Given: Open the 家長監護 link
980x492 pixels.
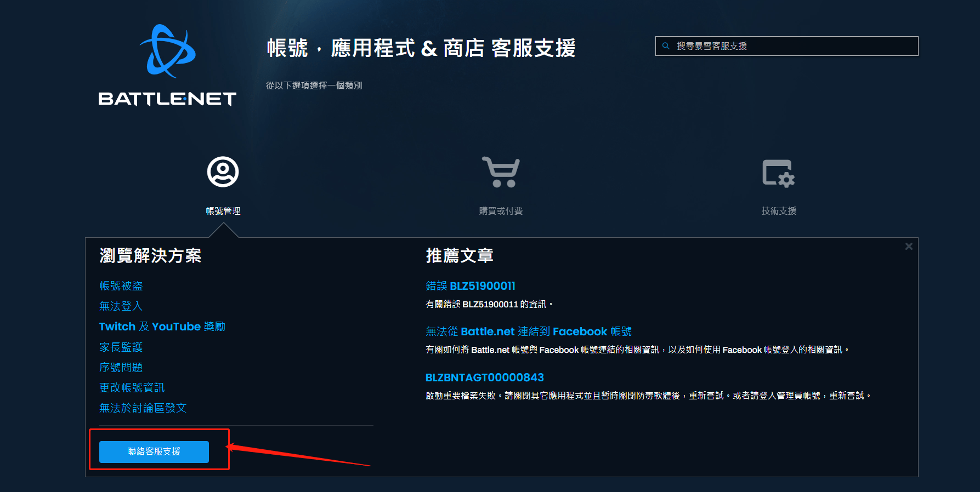Looking at the screenshot, I should pyautogui.click(x=121, y=347).
